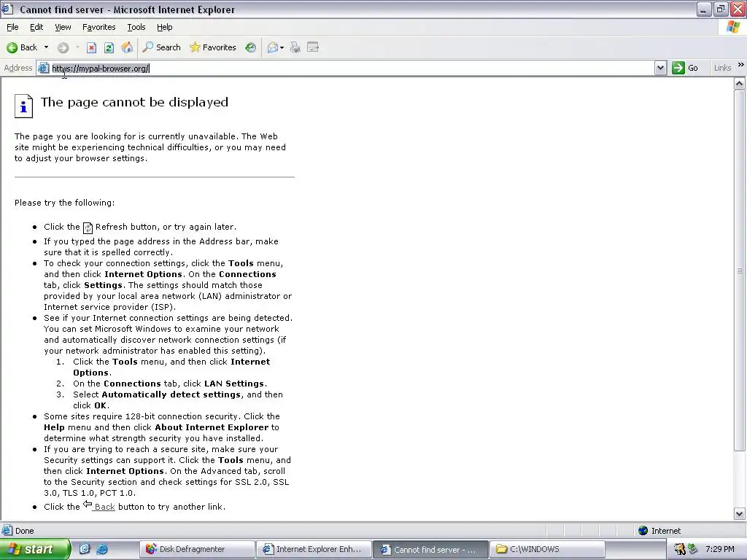Click Cannot find server taskbar button
The width and height of the screenshot is (747, 560).
click(430, 549)
